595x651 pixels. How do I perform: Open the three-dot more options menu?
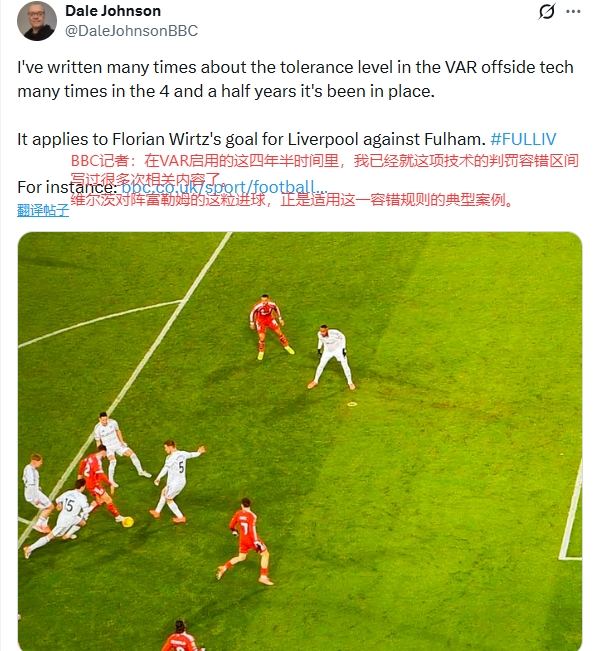click(573, 11)
